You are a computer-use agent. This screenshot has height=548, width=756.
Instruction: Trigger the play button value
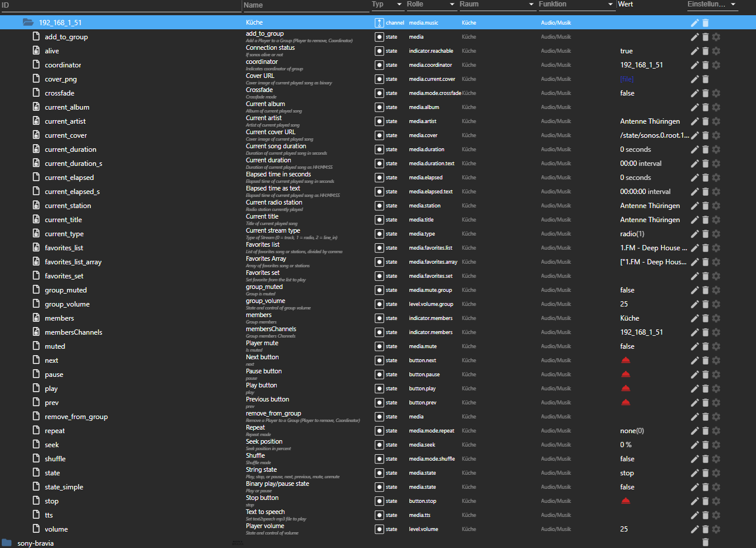coord(625,388)
